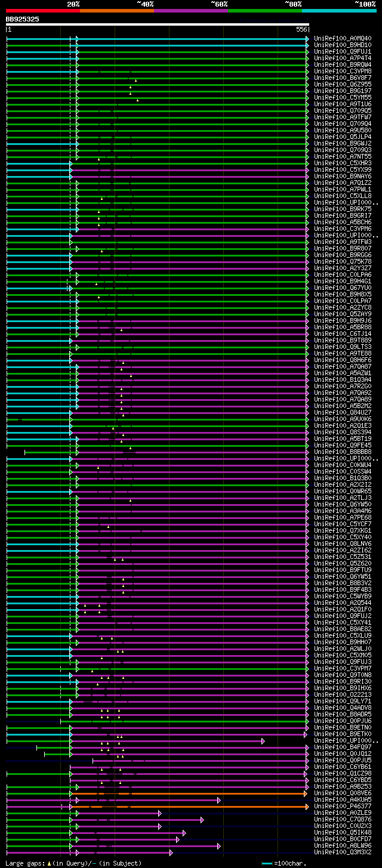Click the label UniRef100_C0LPA7
Screen dimensions: 382x868
pyautogui.click(x=343, y=301)
